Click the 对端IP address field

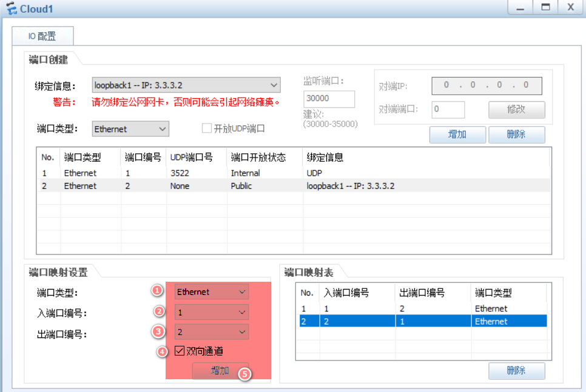coord(487,85)
